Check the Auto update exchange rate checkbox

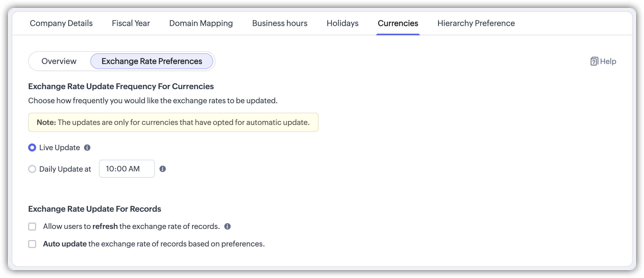[x=32, y=244]
